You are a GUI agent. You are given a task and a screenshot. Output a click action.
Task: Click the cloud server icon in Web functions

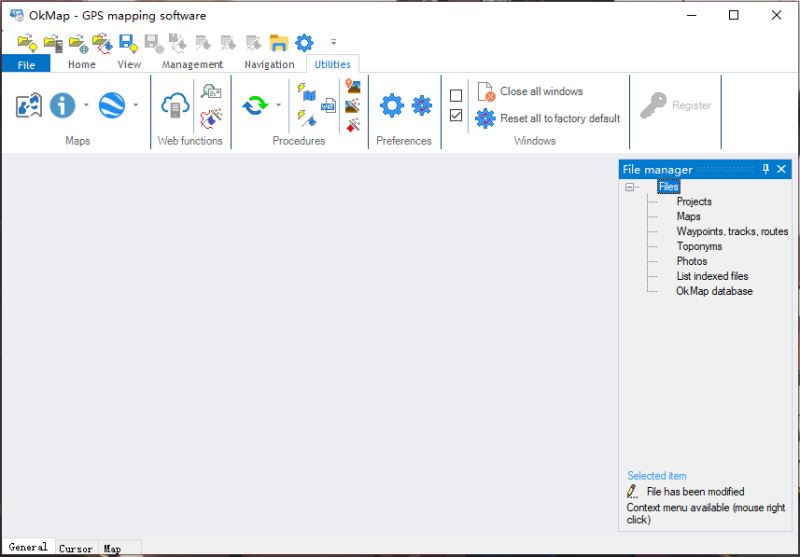(x=175, y=106)
